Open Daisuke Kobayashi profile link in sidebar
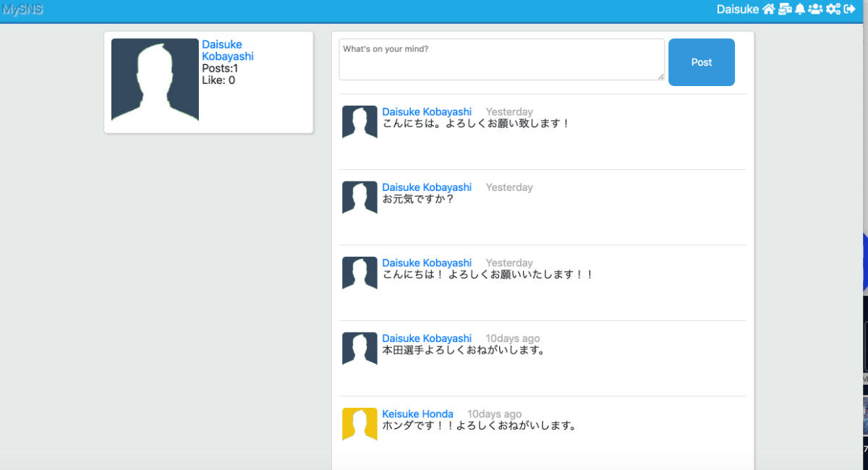The width and height of the screenshot is (868, 470). click(227, 51)
